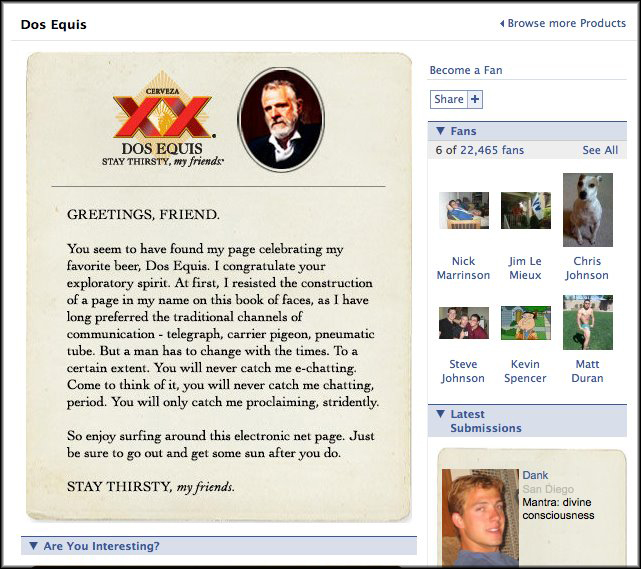Screen dimensions: 641x569
Task: Click the Become a Fan link
Action: (466, 70)
